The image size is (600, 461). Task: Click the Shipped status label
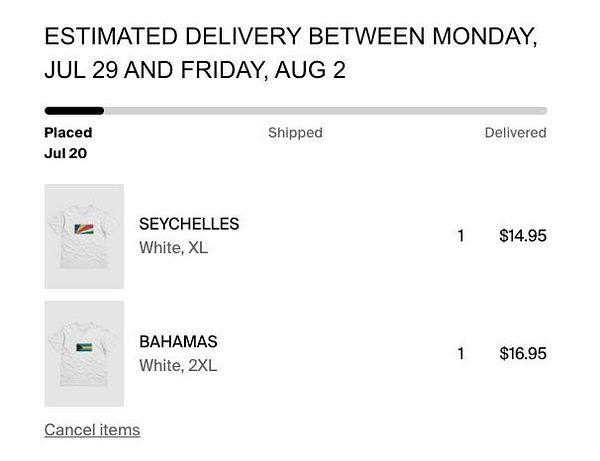point(295,133)
